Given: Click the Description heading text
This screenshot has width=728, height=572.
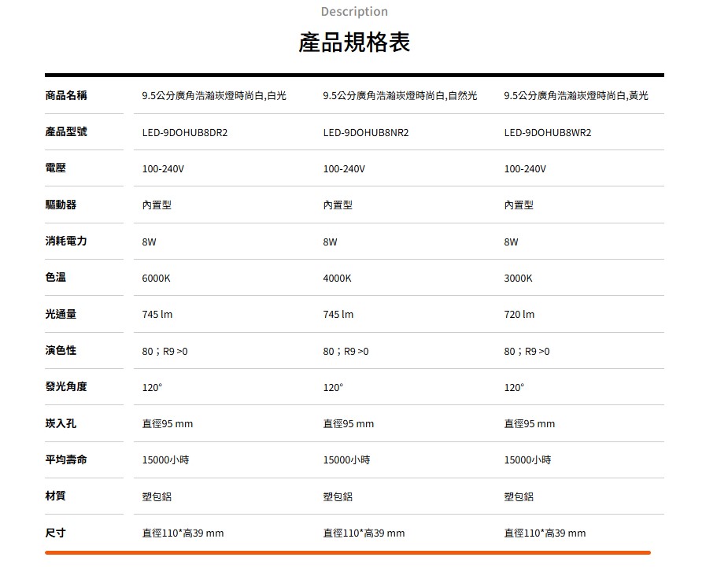Looking at the screenshot, I should (x=354, y=12).
